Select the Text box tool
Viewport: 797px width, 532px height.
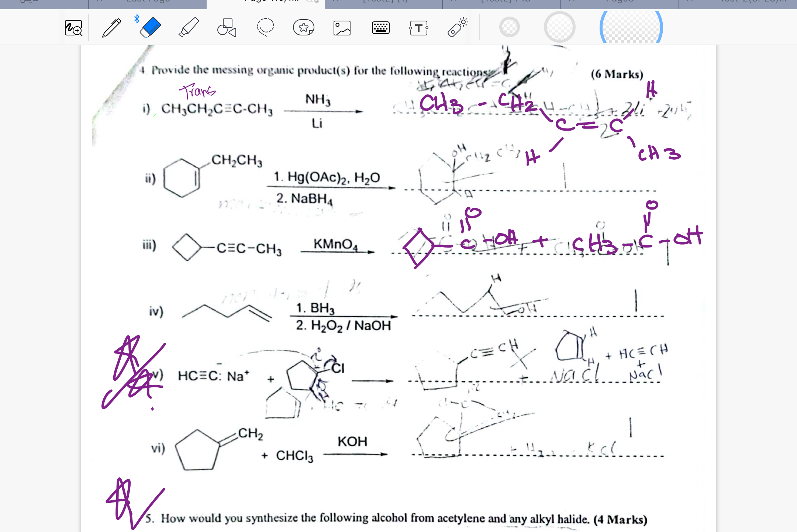[419, 28]
